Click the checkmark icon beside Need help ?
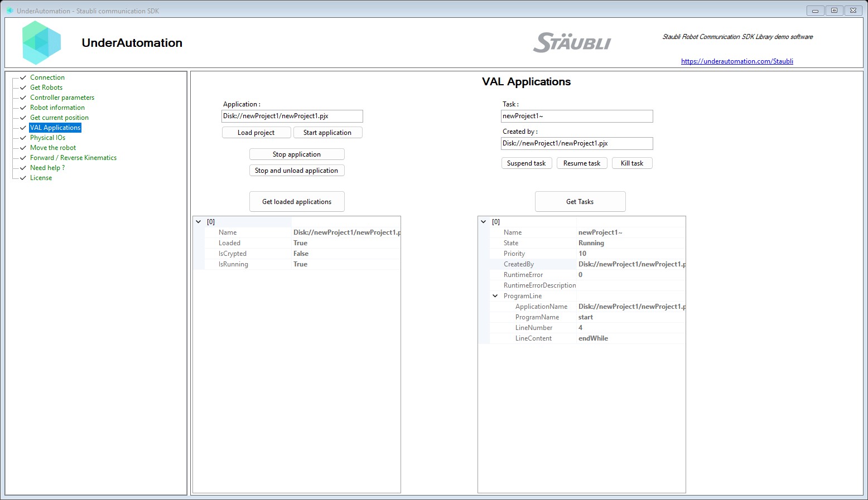 pos(22,168)
